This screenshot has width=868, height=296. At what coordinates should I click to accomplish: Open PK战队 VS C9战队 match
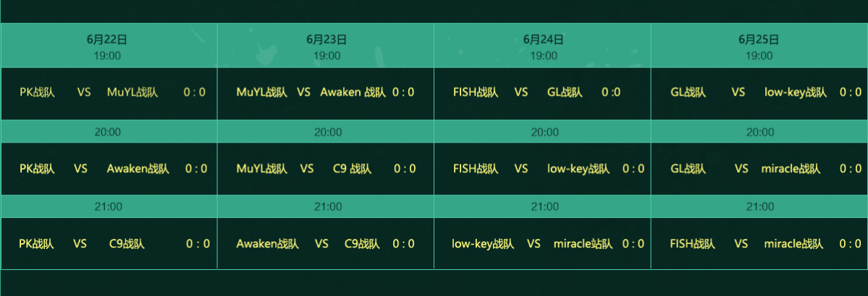109,243
